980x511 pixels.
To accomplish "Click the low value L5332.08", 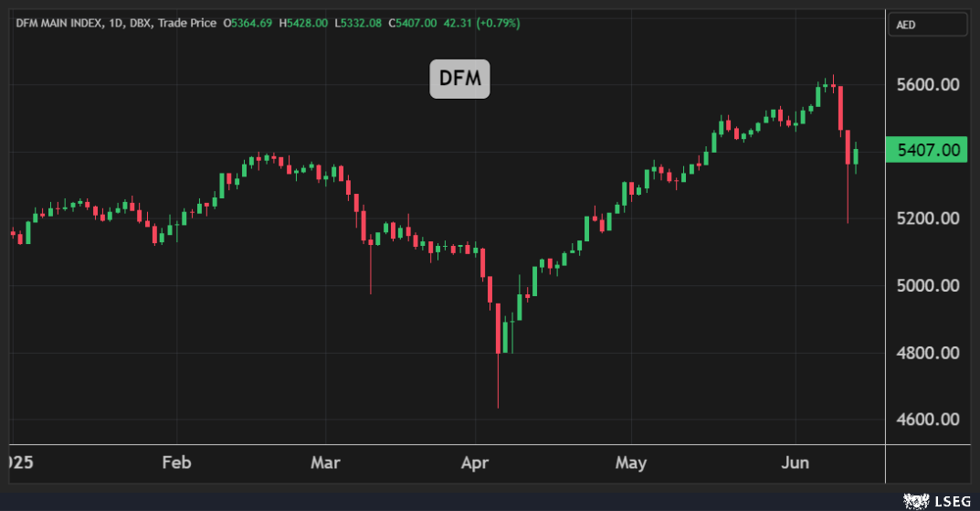I will [357, 23].
